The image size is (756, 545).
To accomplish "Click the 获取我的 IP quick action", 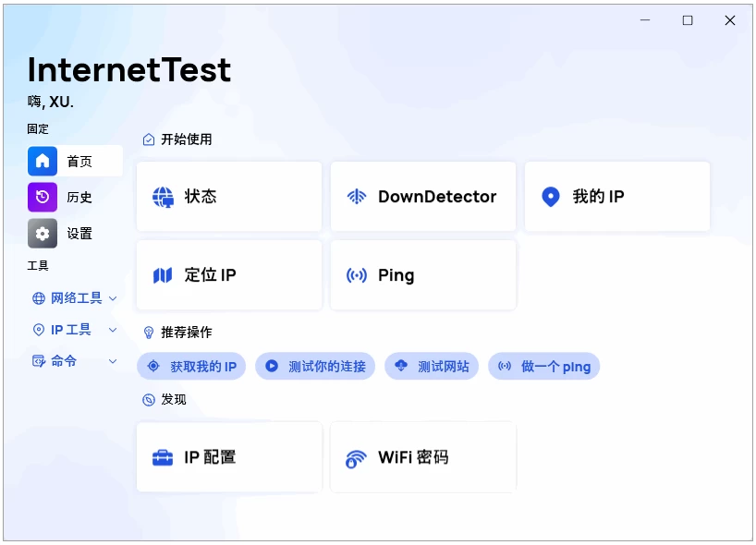I will coord(192,366).
